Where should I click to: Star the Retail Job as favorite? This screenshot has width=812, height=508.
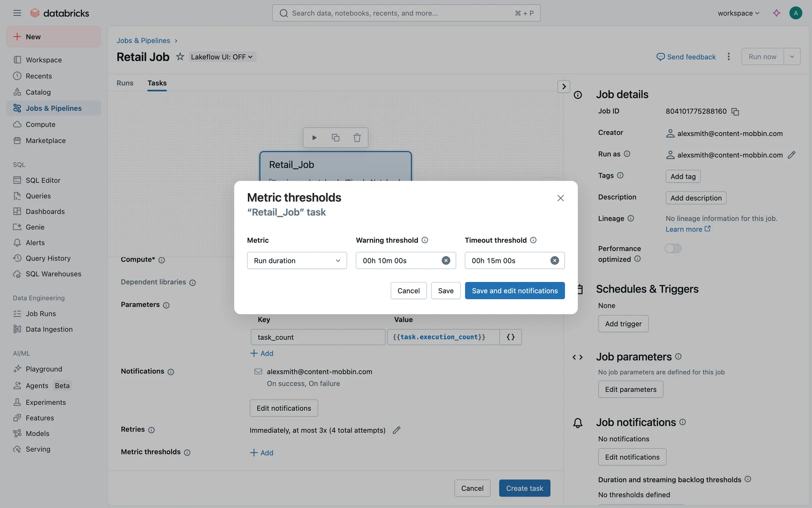[180, 57]
